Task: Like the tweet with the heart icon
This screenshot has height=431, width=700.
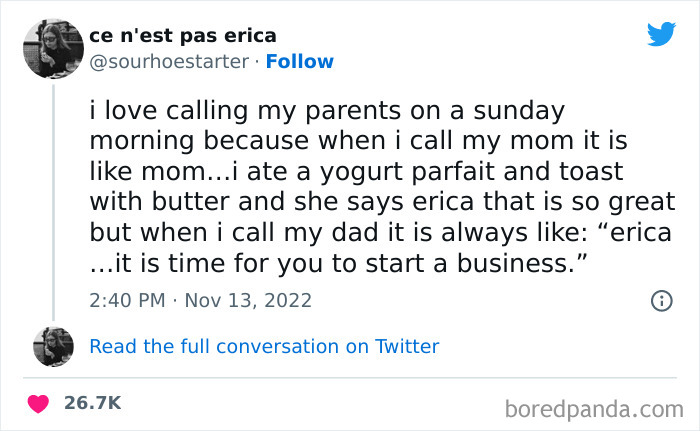Action: point(40,403)
